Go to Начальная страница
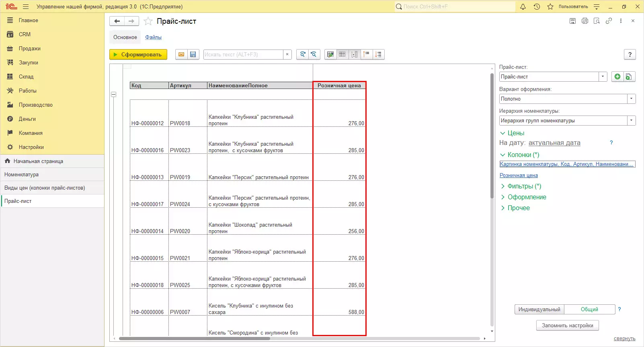Viewport: 644px width, 347px height. pyautogui.click(x=52, y=161)
